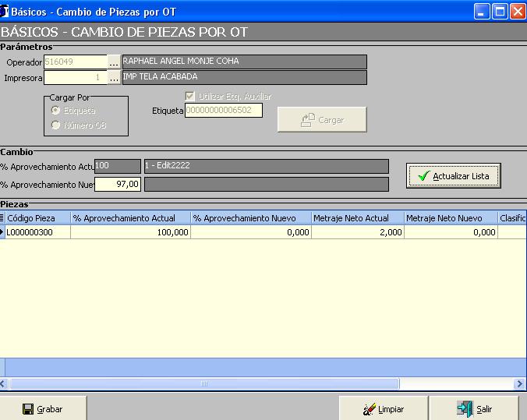Click Código Pieza column header

tap(37, 218)
